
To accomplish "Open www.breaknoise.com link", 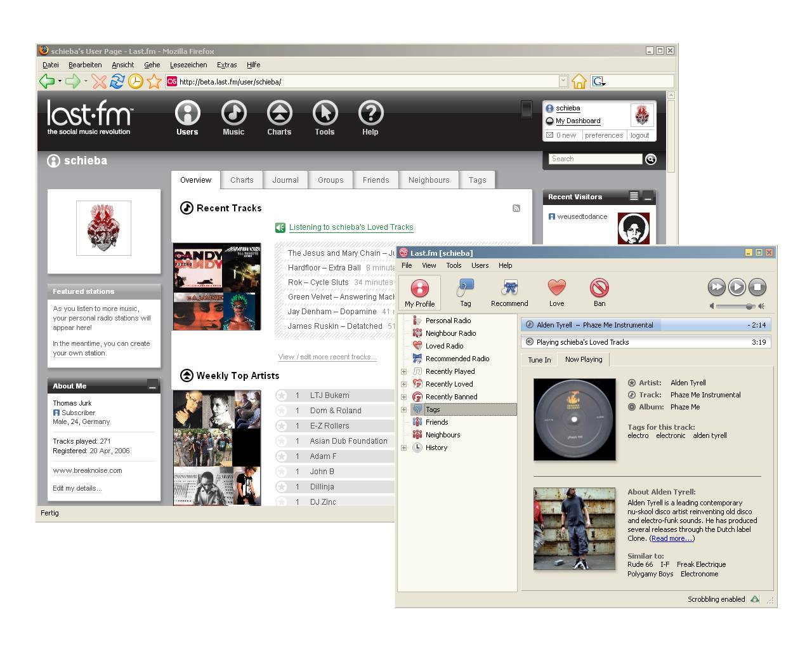I will [x=88, y=470].
